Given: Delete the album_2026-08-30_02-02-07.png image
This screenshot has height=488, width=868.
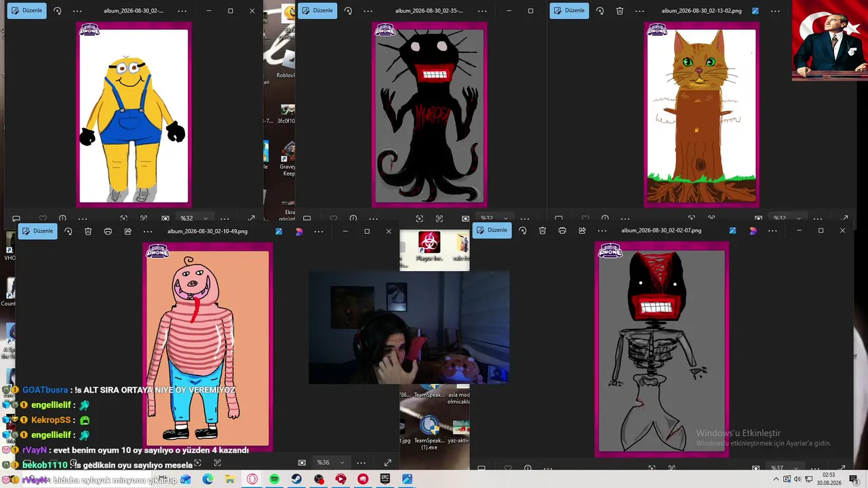Looking at the screenshot, I should [x=542, y=230].
